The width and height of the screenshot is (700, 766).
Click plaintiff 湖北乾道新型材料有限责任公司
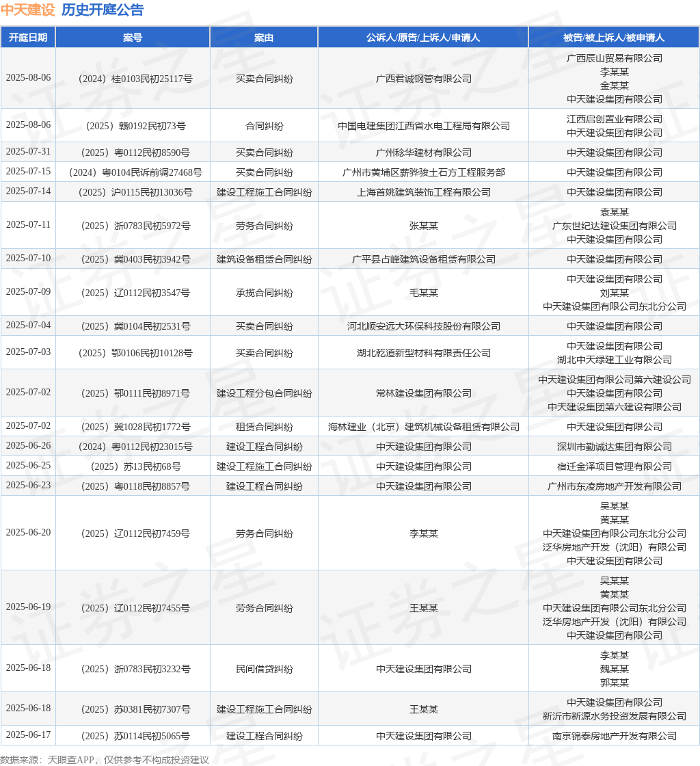(424, 353)
